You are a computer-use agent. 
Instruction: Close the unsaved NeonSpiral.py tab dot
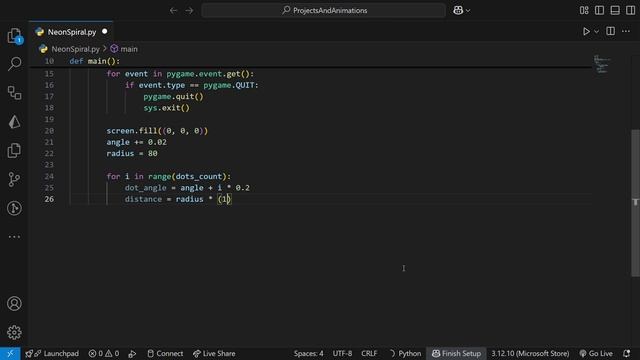coord(104,31)
